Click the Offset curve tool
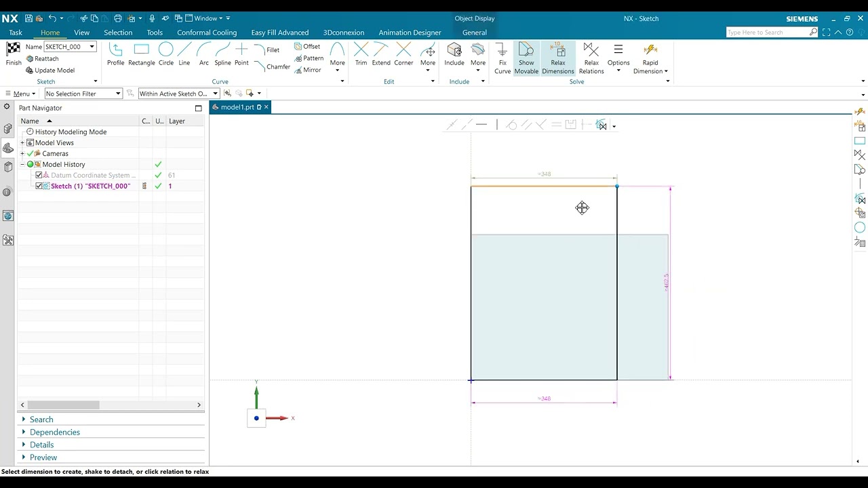Screen dimensions: 868x488 point(307,46)
